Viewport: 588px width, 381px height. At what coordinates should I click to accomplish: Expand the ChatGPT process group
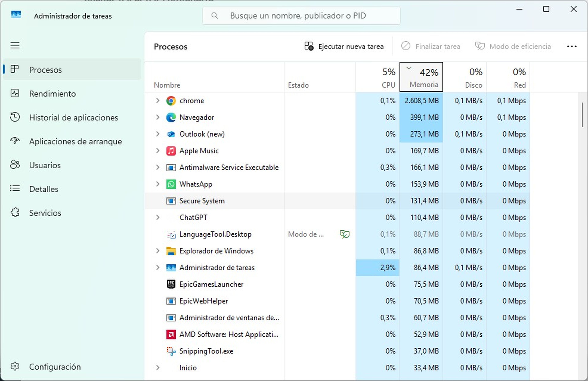pos(158,218)
